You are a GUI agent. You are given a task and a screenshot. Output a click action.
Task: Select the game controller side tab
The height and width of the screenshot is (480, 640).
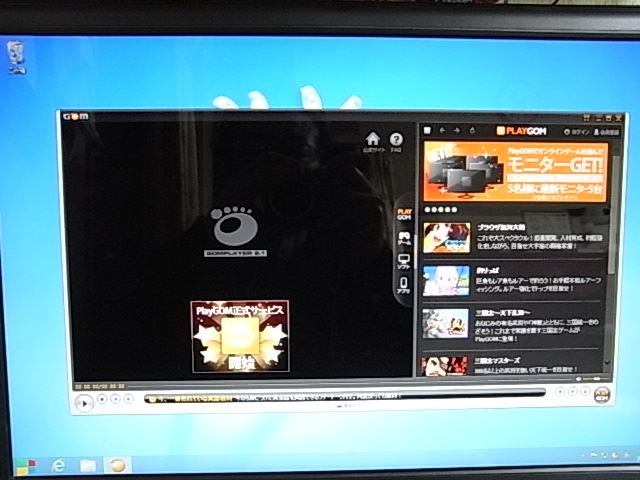[x=404, y=238]
